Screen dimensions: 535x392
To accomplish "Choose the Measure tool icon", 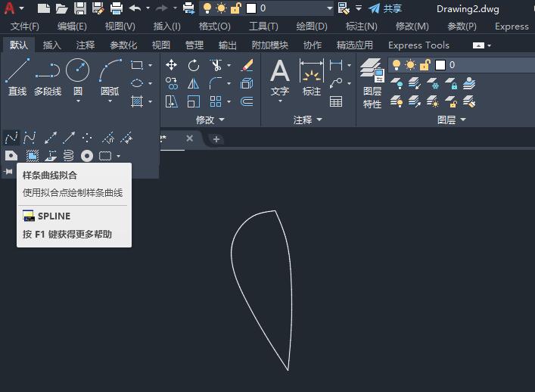I will click(x=126, y=138).
